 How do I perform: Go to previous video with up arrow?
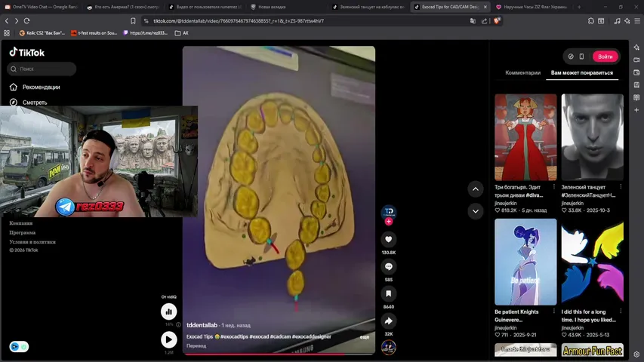point(475,189)
